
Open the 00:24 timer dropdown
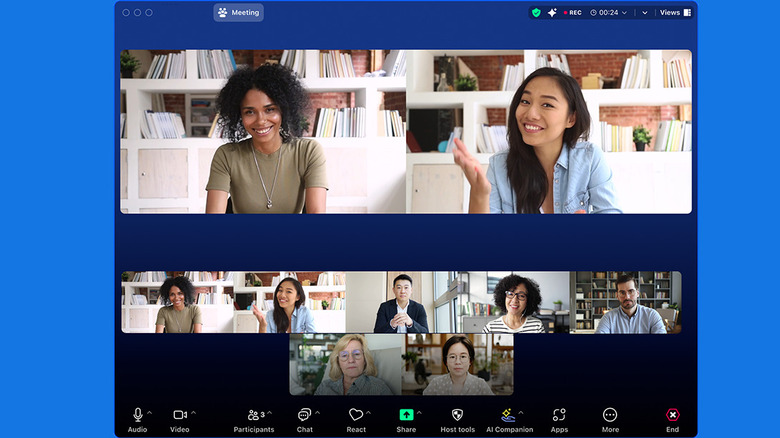[608, 12]
